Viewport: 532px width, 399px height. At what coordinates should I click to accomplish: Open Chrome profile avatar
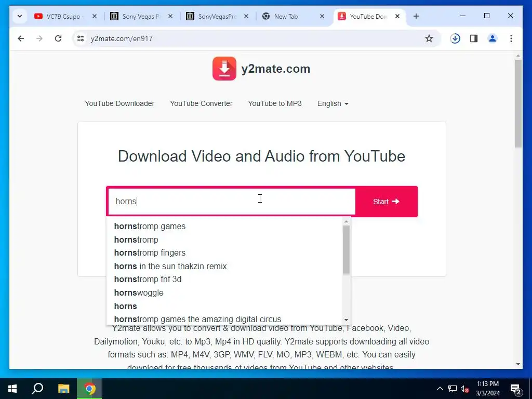coord(493,38)
